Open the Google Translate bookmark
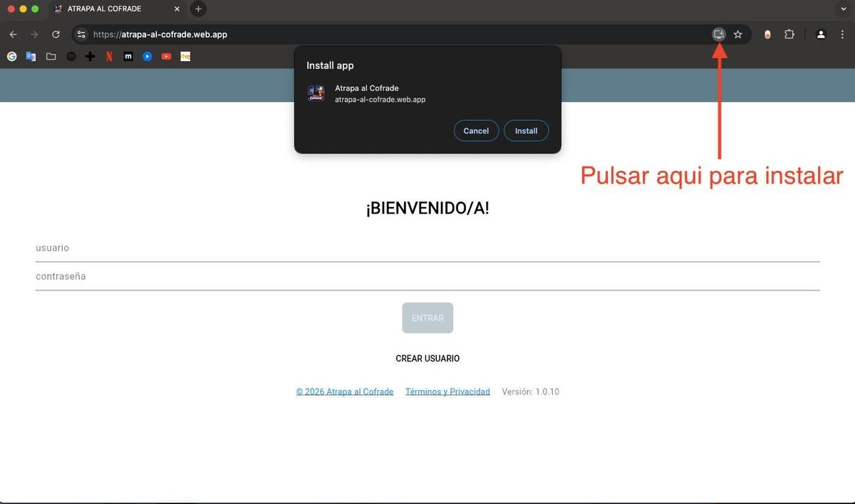The height and width of the screenshot is (504, 855). (31, 56)
